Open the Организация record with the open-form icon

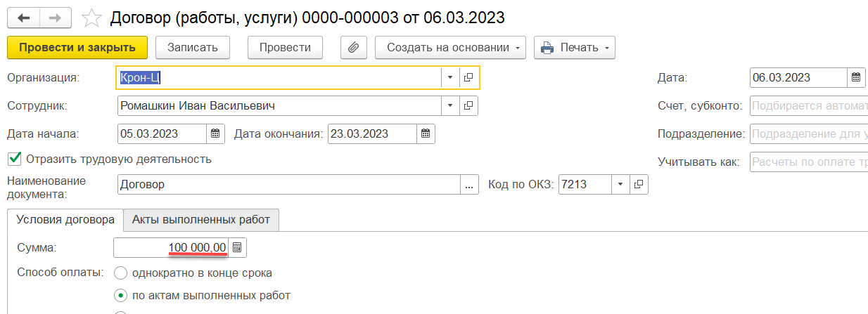(x=468, y=78)
